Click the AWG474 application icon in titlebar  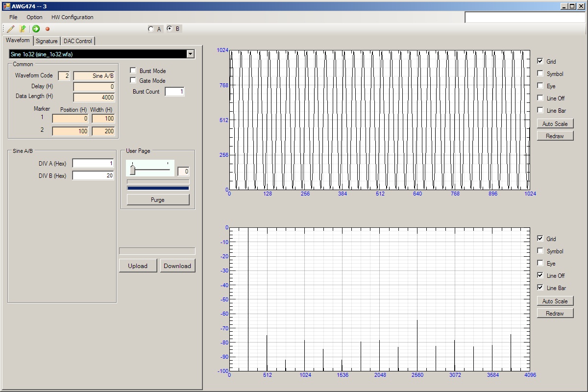(6, 6)
